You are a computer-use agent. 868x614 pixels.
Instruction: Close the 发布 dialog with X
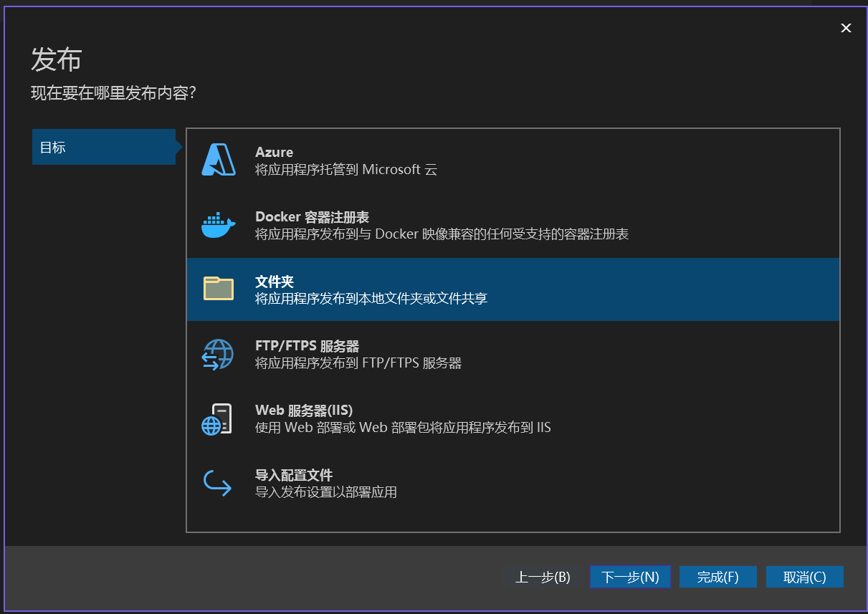tap(846, 28)
